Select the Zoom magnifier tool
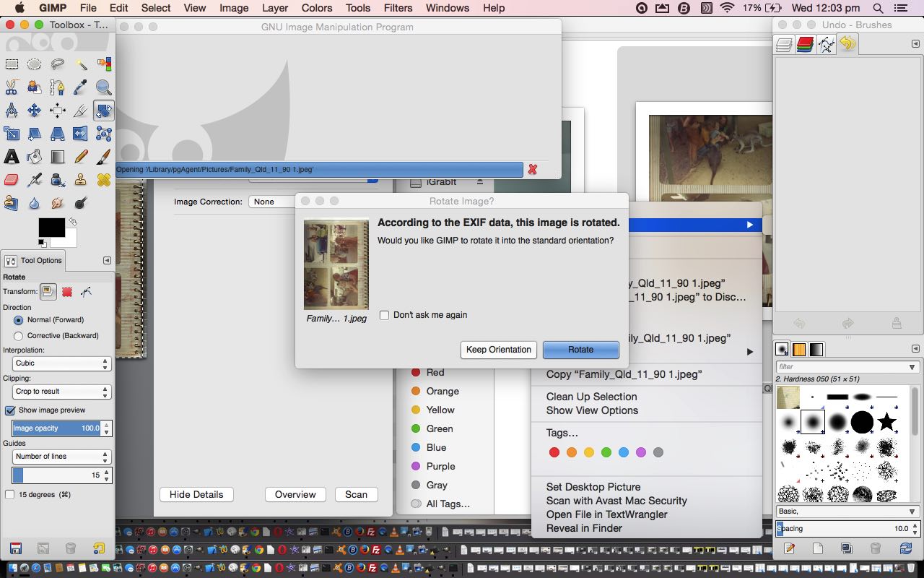Viewport: 924px width, 578px height. [103, 87]
